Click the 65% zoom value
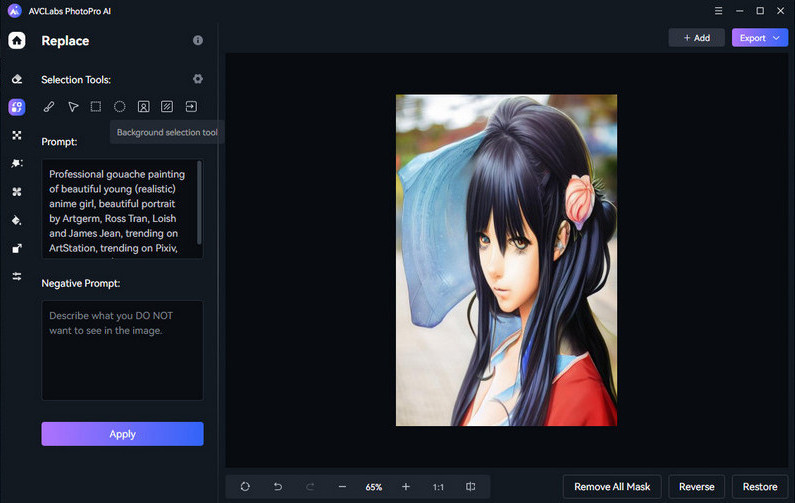 coord(374,487)
